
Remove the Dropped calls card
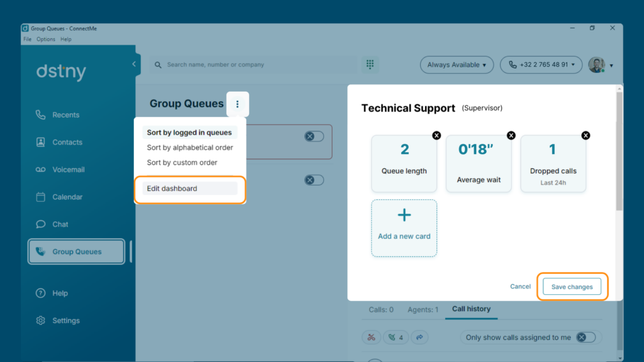coord(586,136)
